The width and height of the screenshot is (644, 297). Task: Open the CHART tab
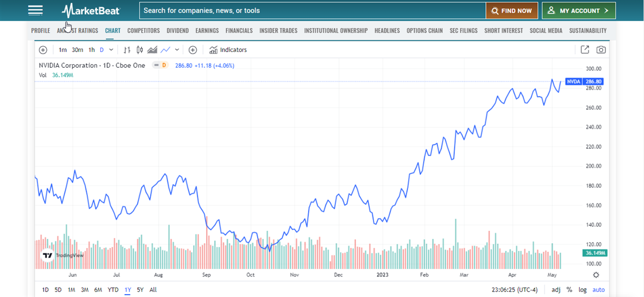pos(112,31)
